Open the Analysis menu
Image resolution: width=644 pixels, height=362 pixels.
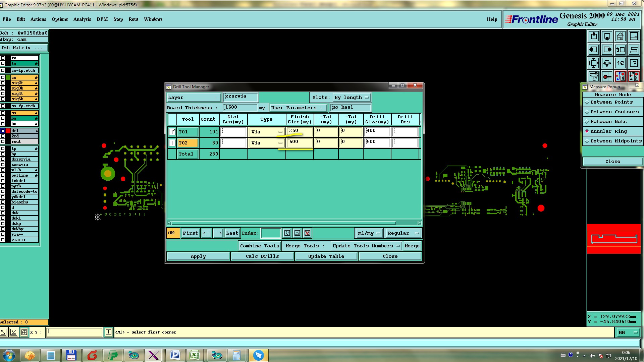pos(82,19)
